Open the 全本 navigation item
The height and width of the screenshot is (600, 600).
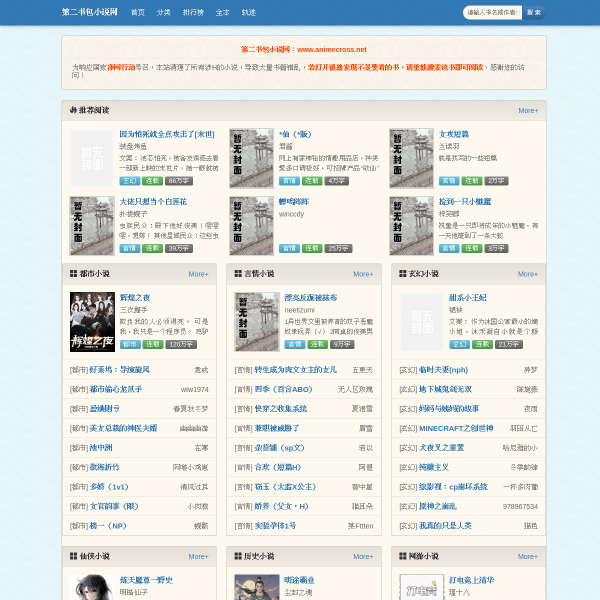pos(222,12)
